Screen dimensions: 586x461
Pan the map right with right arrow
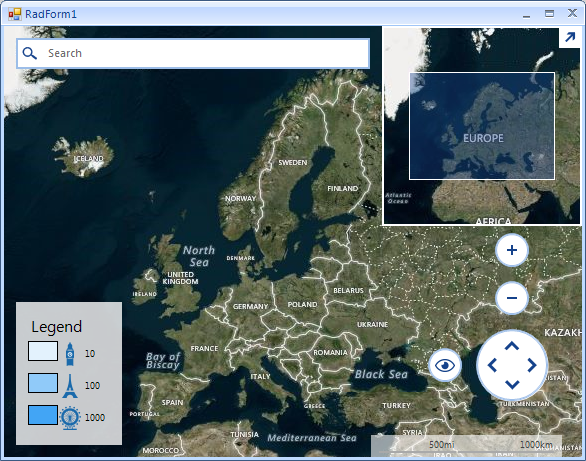(531, 365)
